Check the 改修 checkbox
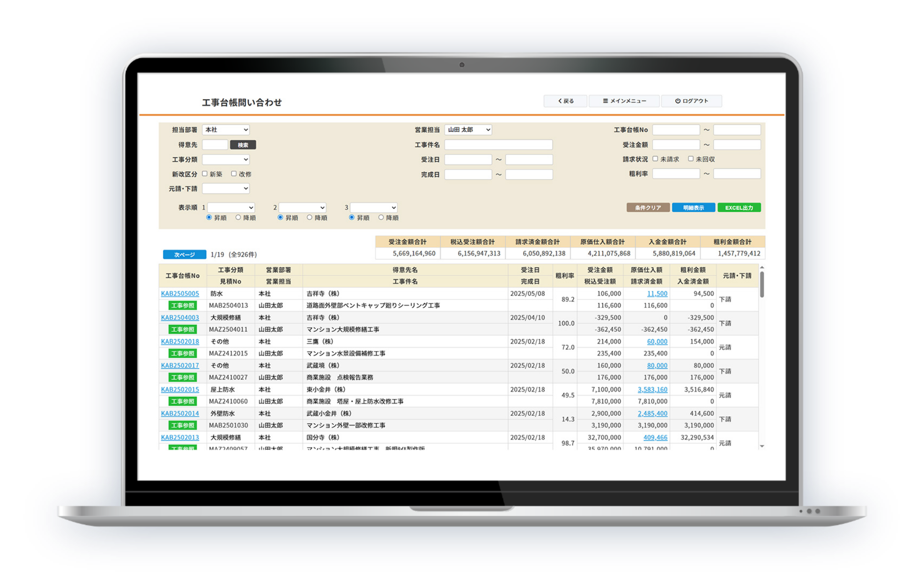The width and height of the screenshot is (924, 588). [x=234, y=173]
